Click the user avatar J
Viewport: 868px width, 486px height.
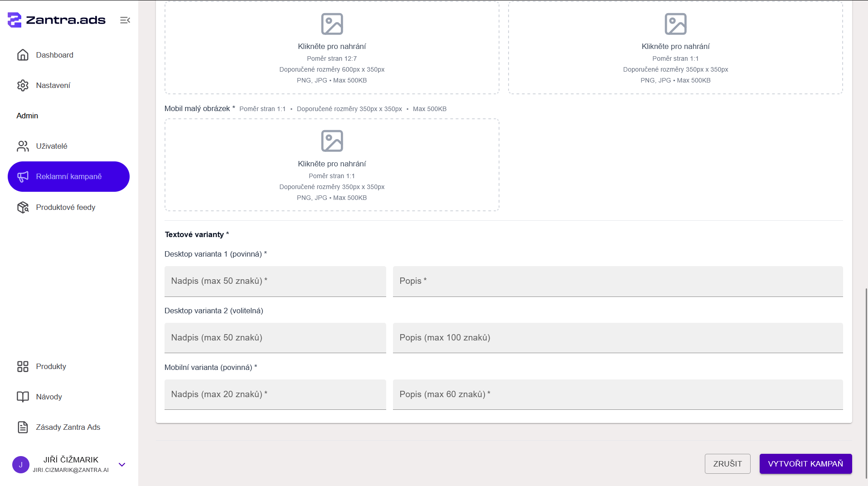point(21,465)
